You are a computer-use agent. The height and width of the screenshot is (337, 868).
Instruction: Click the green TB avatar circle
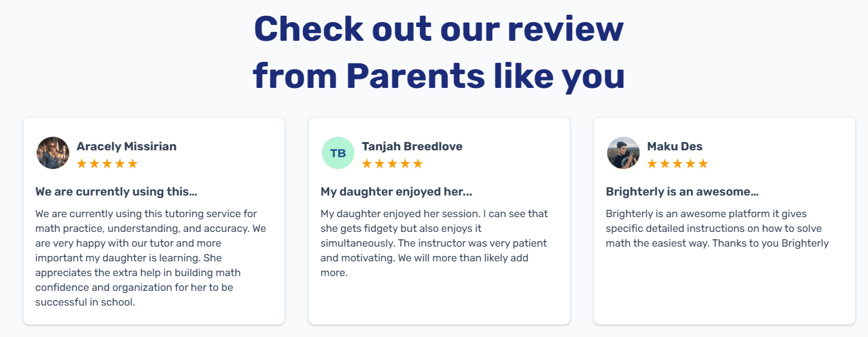338,153
